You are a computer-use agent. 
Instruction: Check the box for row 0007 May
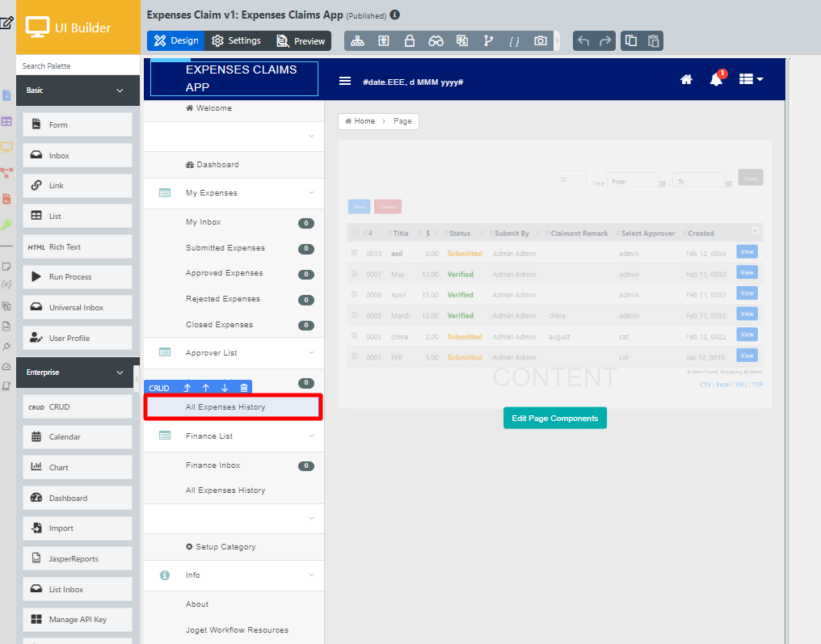tap(354, 274)
